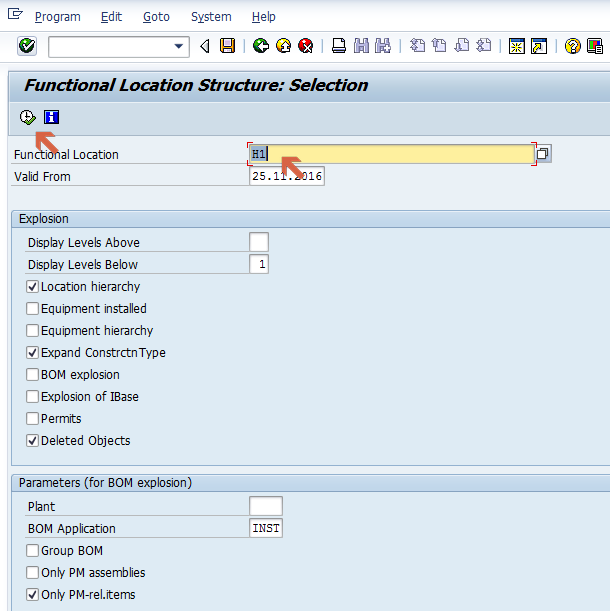Click the blue Information icon
The height and width of the screenshot is (611, 610).
pyautogui.click(x=51, y=117)
